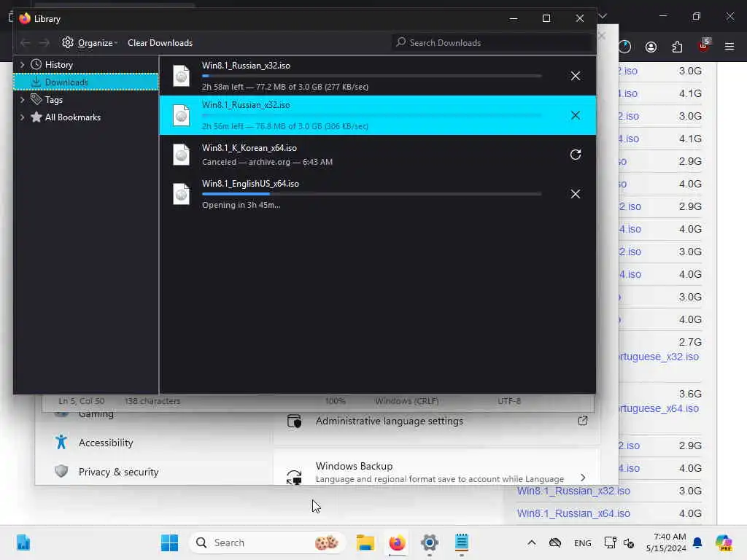
Task: Click the taskbar Search box
Action: coord(268,542)
